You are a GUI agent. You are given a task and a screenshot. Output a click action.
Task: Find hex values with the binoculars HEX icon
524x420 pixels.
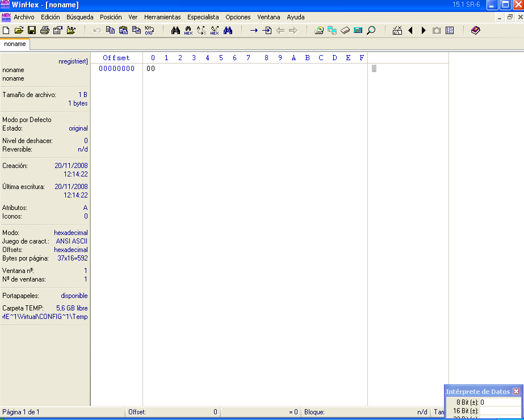[188, 31]
